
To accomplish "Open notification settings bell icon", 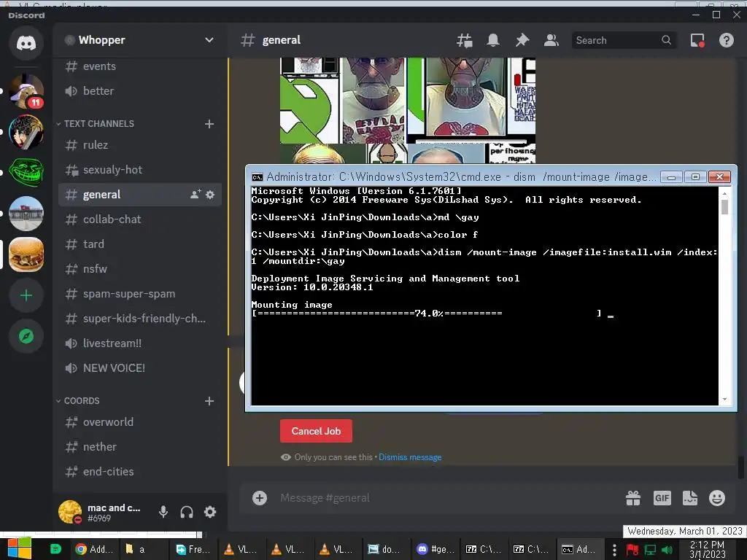I will tap(493, 41).
